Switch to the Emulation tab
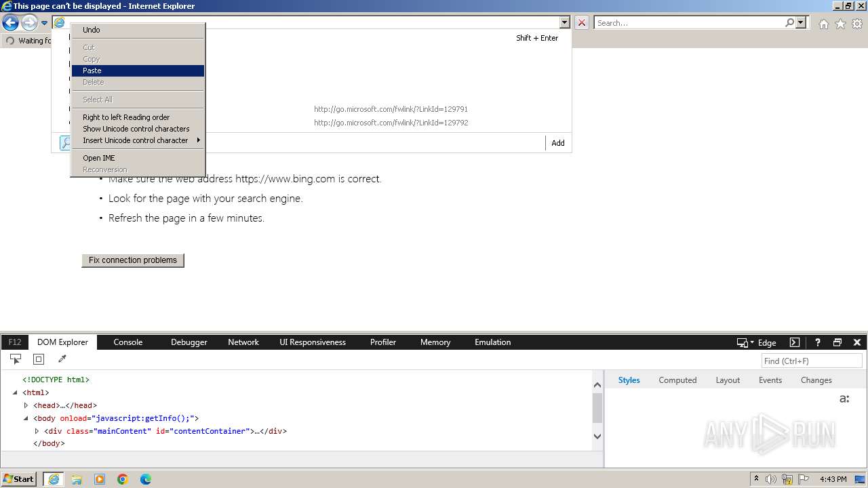Image resolution: width=868 pixels, height=488 pixels. click(493, 342)
